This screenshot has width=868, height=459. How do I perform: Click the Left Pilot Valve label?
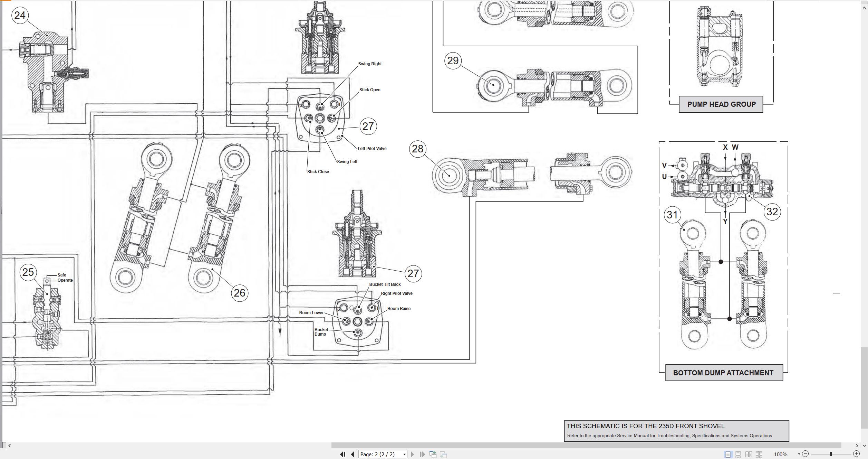pos(372,149)
